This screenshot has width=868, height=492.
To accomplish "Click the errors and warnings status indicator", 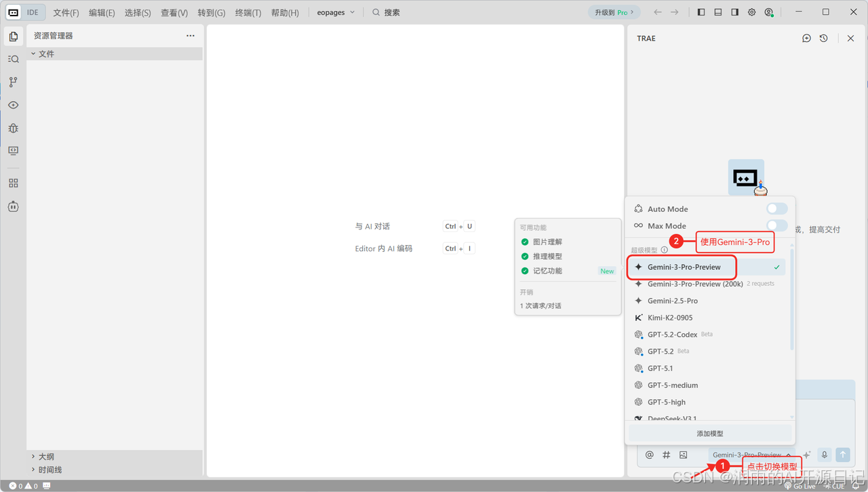I will click(x=24, y=486).
